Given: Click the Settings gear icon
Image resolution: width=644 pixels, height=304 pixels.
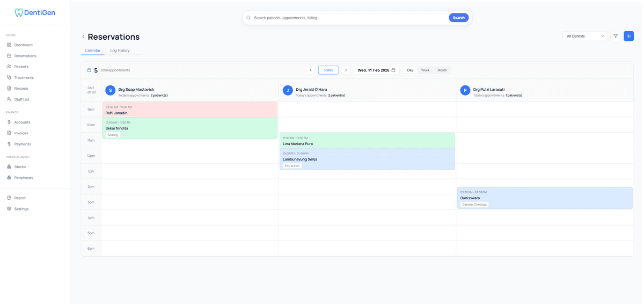Looking at the screenshot, I should tap(9, 208).
